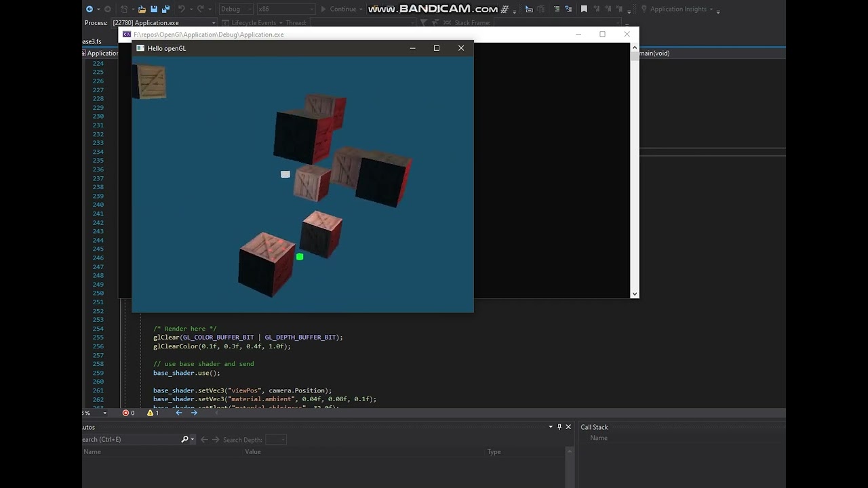Screen dimensions: 868x488
Task: Click the yellow warning count icon
Action: coord(151,413)
